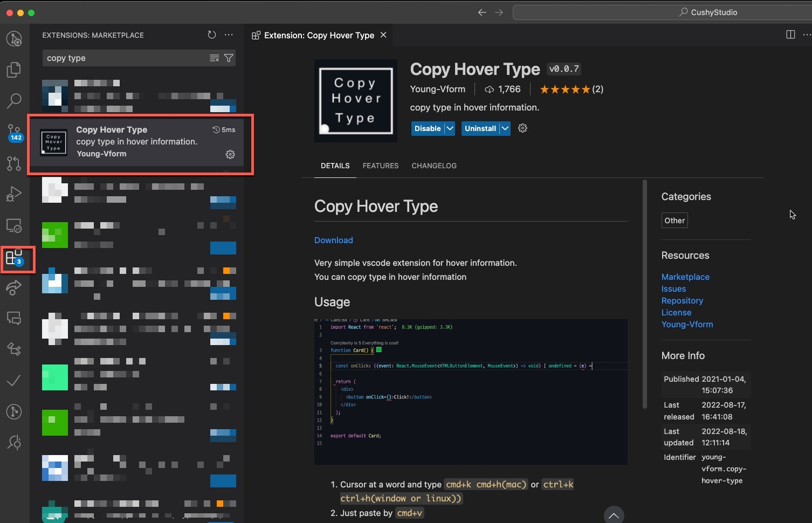
Task: Open Views and More Actions in Extensions header
Action: (x=229, y=35)
